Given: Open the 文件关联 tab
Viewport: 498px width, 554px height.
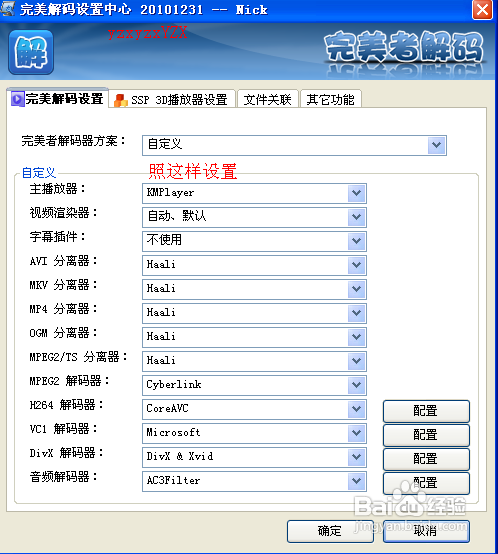Looking at the screenshot, I should tap(267, 100).
